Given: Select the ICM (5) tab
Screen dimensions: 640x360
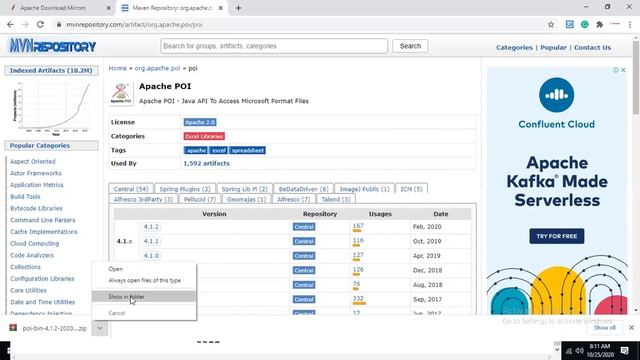Looking at the screenshot, I should (411, 189).
